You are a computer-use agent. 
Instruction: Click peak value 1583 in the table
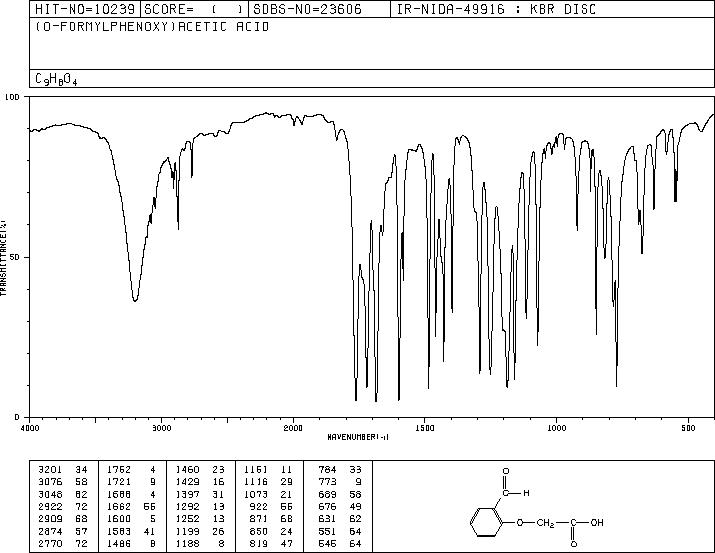click(x=119, y=531)
